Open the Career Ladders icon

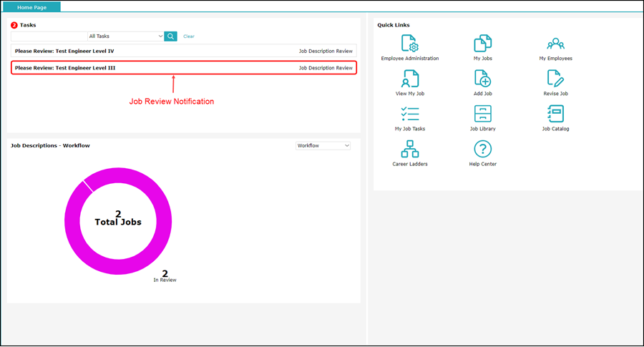[409, 149]
